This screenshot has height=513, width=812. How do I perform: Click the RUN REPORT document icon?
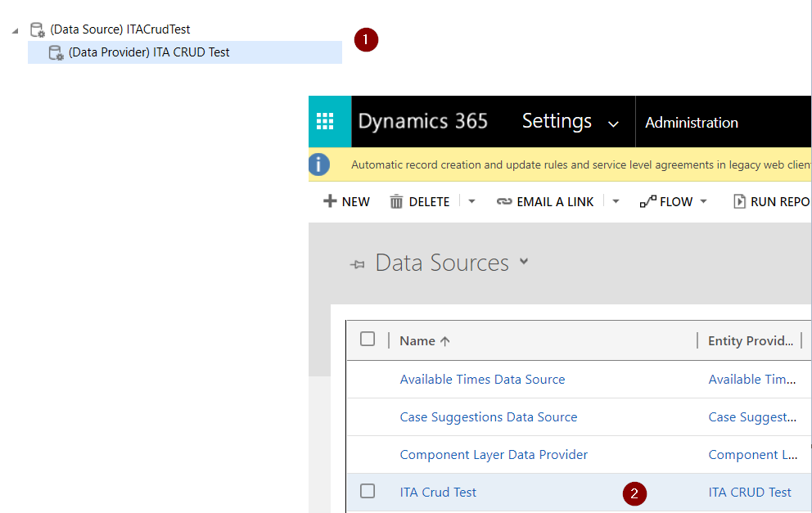click(739, 201)
